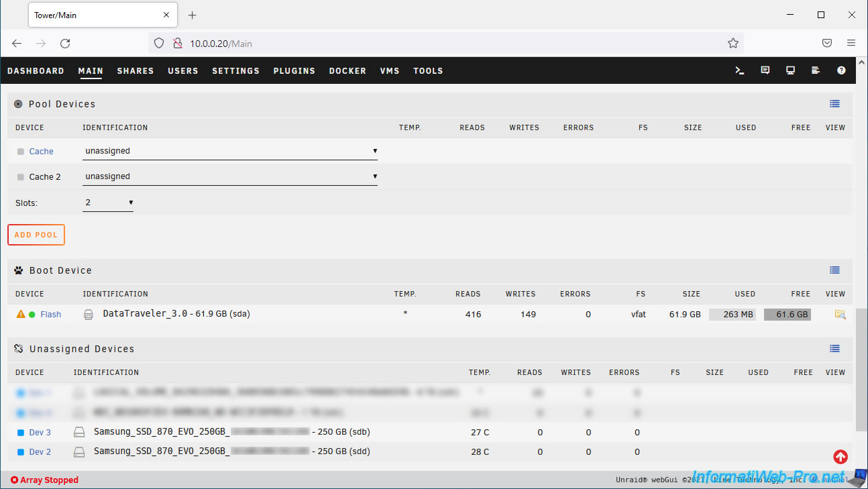Open the log icon in the header
The height and width of the screenshot is (489, 868).
click(x=816, y=70)
